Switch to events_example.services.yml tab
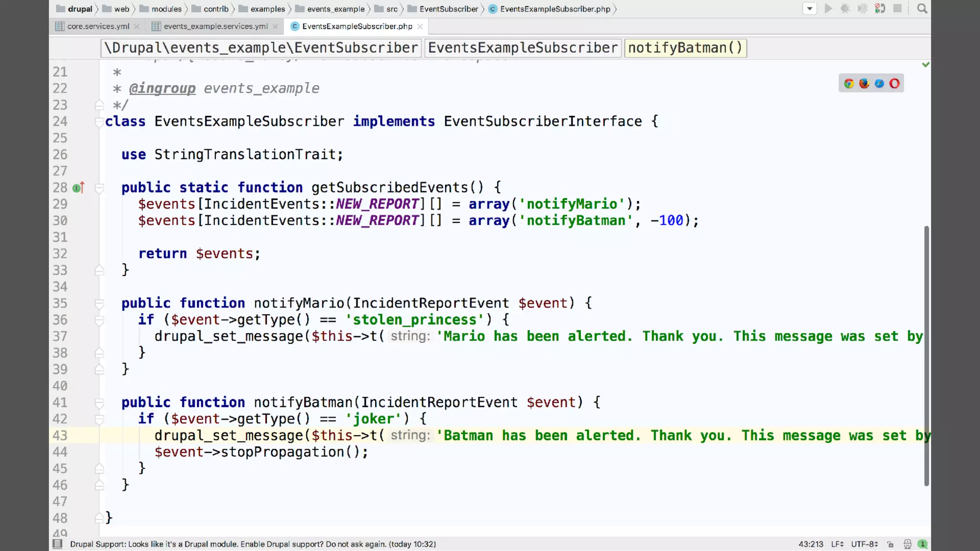Image resolution: width=980 pixels, height=551 pixels. point(215,26)
